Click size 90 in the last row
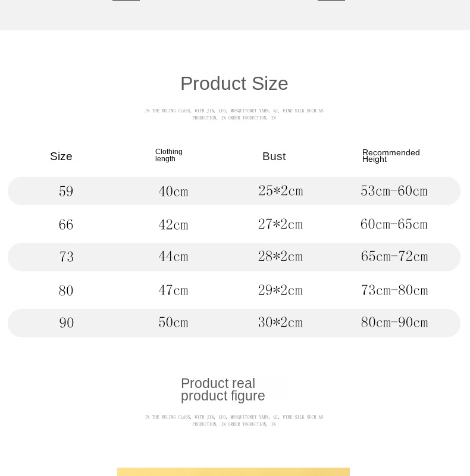This screenshot has height=476, width=470. pyautogui.click(x=67, y=323)
